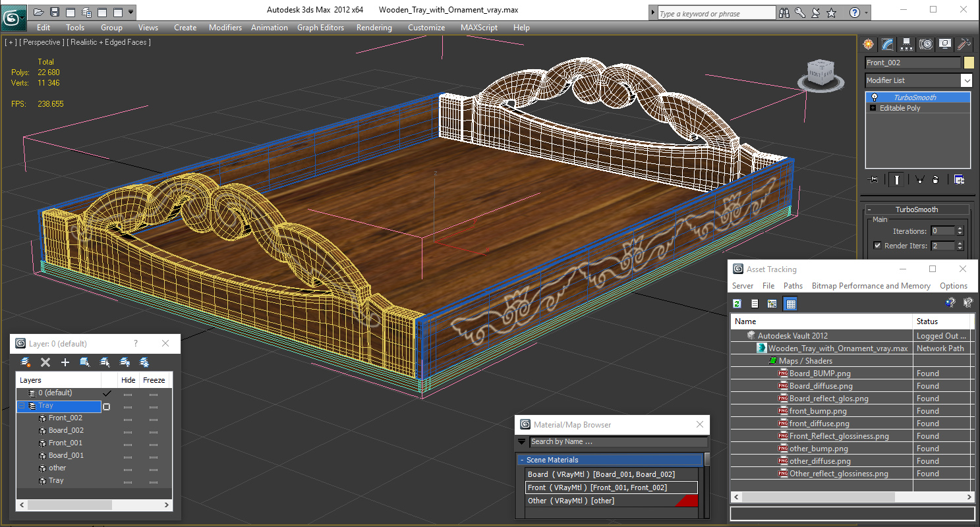The image size is (980, 527).
Task: Click the Realistic + Edged Faces viewport label
Action: (x=109, y=42)
